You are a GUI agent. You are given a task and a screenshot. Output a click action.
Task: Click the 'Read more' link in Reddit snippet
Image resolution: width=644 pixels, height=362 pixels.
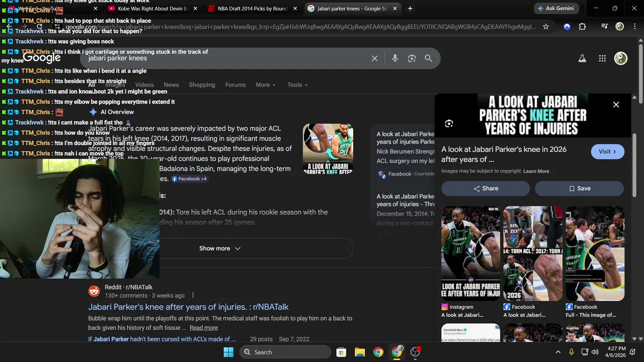(204, 328)
